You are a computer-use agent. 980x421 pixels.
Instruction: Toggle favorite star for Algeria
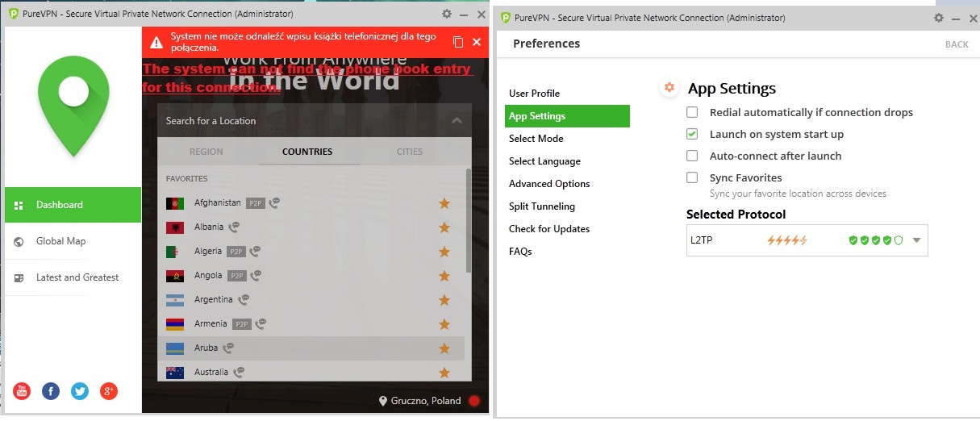point(444,252)
